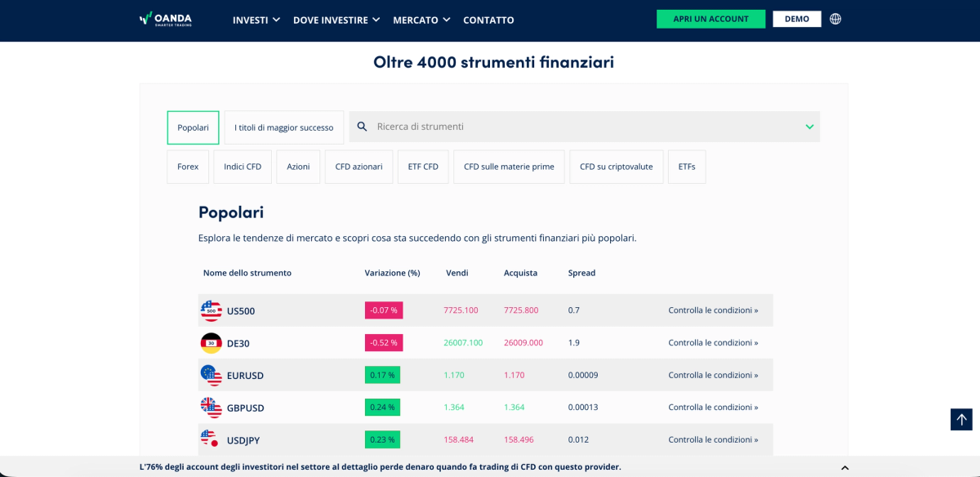
Task: Click the USDJPY instrument name
Action: (243, 440)
